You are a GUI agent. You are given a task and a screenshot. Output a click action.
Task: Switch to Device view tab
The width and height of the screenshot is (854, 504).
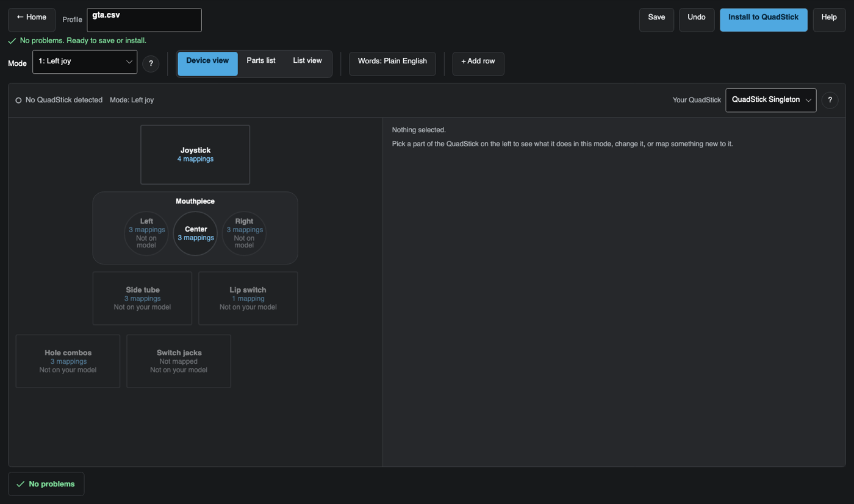pos(207,63)
